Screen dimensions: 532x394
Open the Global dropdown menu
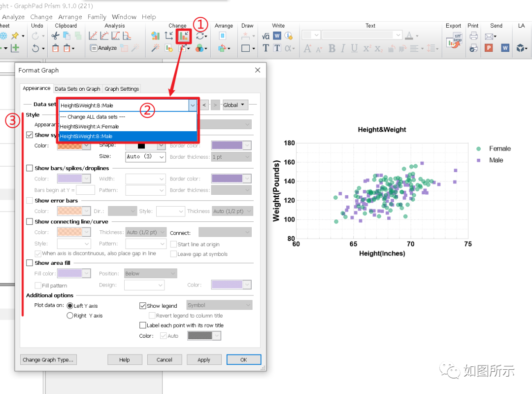coord(235,105)
